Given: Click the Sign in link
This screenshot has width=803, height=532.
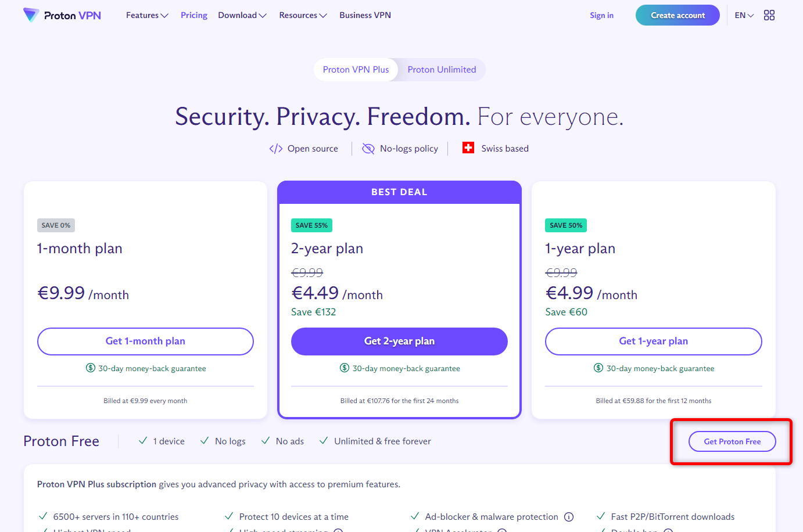Looking at the screenshot, I should point(601,15).
